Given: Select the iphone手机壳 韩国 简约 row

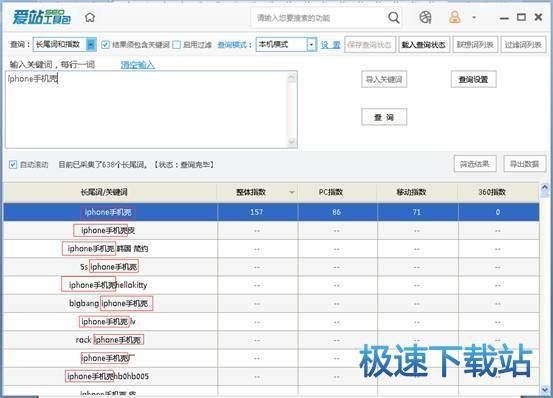Looking at the screenshot, I should click(x=271, y=249).
